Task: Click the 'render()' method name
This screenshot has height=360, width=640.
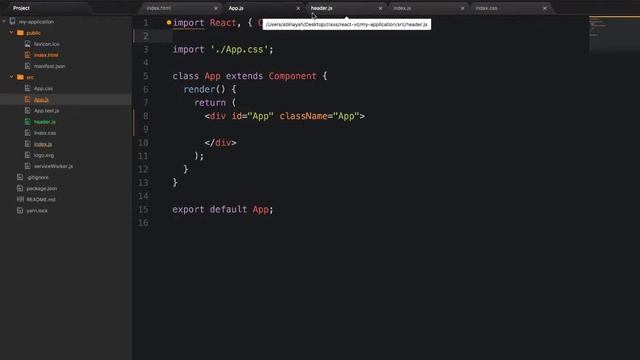Action: click(x=204, y=89)
